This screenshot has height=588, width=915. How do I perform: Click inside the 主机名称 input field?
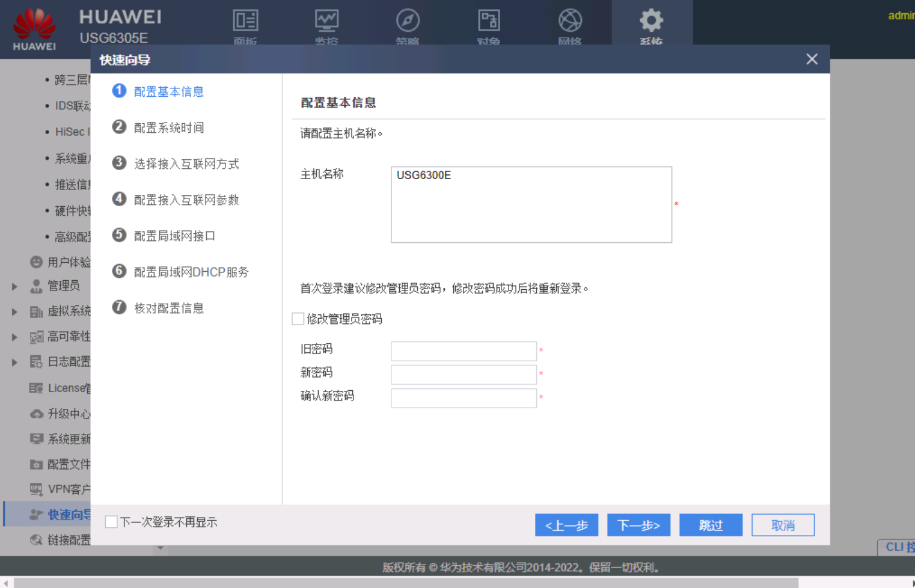click(x=531, y=204)
